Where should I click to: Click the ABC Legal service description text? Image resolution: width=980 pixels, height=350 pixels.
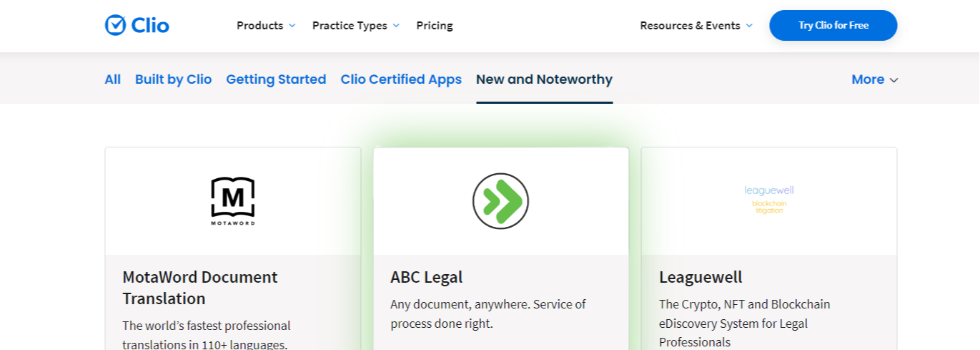pyautogui.click(x=487, y=313)
